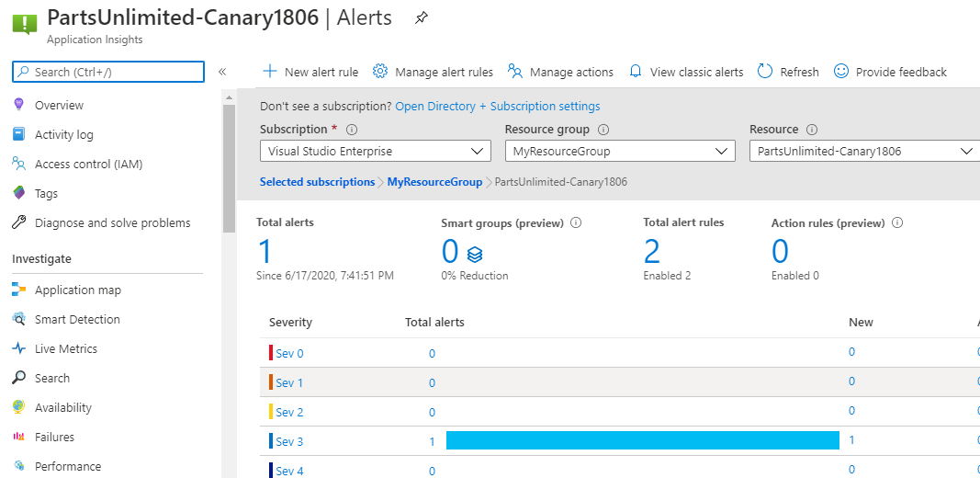Click the Live Metrics pulse icon

[x=18, y=348]
